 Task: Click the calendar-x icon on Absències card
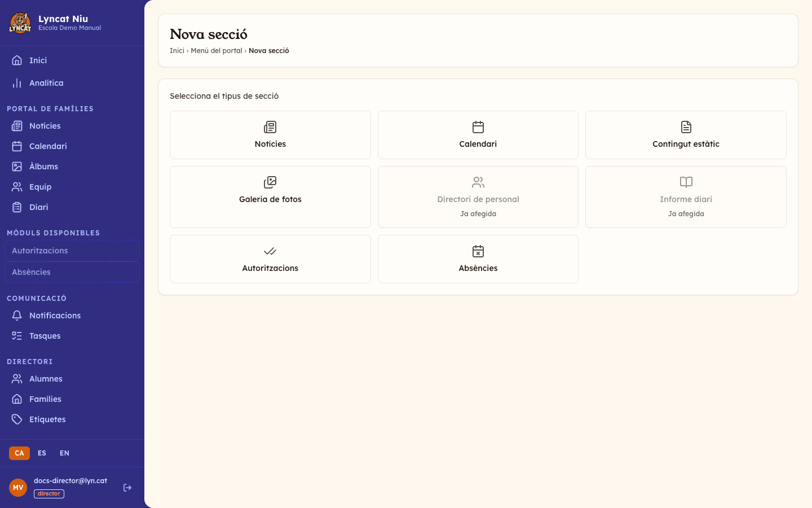[478, 251]
